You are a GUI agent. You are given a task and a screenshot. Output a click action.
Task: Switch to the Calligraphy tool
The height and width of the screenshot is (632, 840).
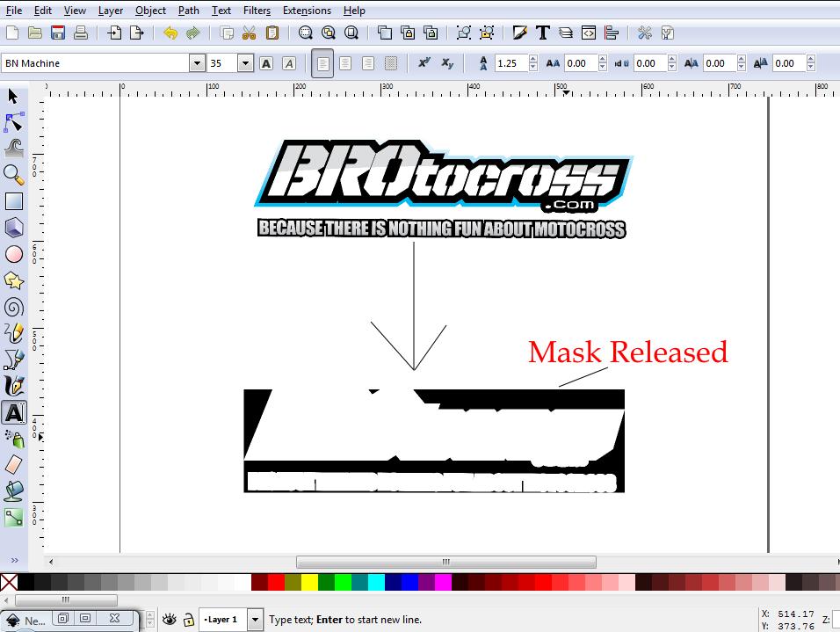[x=12, y=386]
